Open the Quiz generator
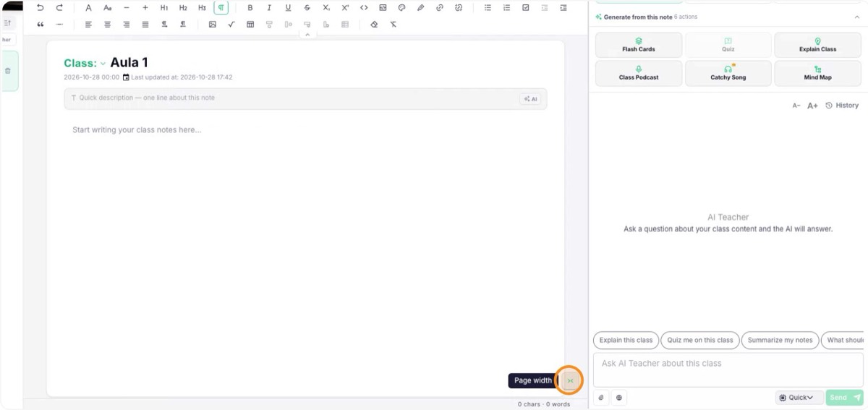Screen dimensions: 868x410 728,45
